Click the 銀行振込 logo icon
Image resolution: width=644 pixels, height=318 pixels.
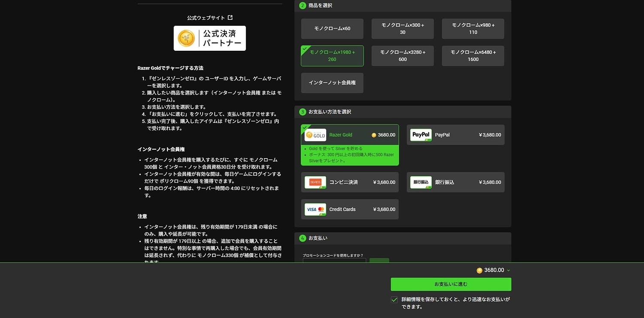coord(421,182)
